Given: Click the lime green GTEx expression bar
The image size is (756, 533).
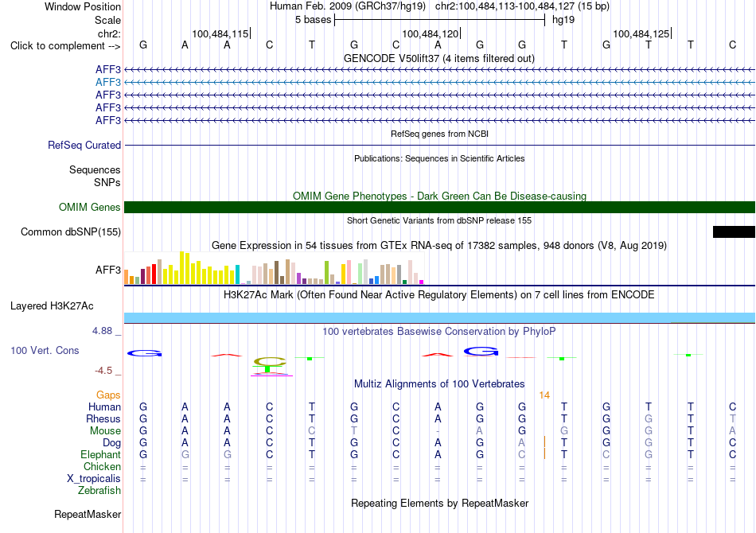Looking at the screenshot, I should click(326, 272).
